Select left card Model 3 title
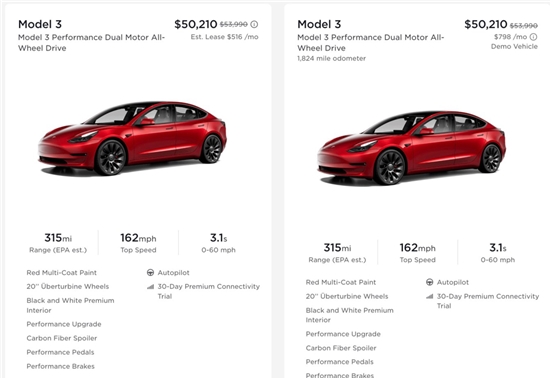This screenshot has height=378, width=550. [40, 24]
